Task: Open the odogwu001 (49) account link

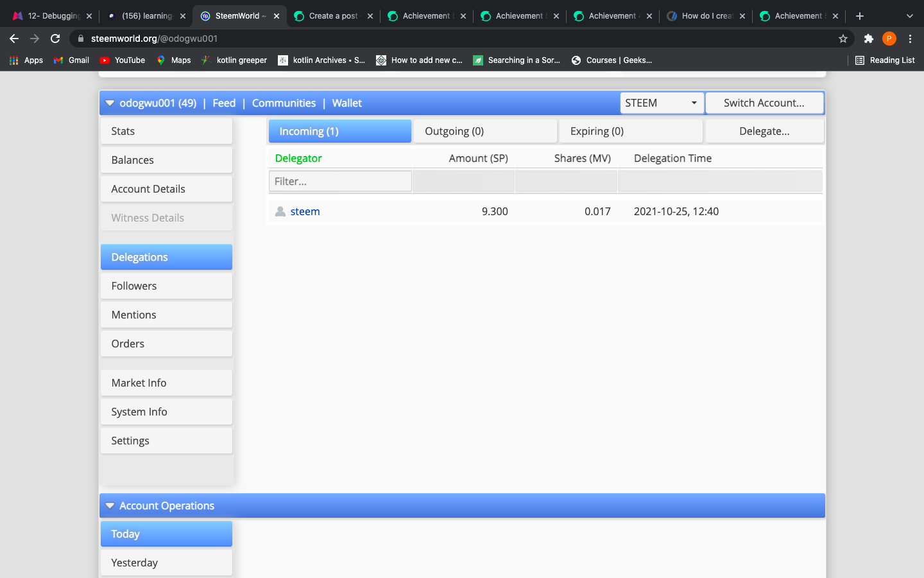Action: click(x=158, y=103)
